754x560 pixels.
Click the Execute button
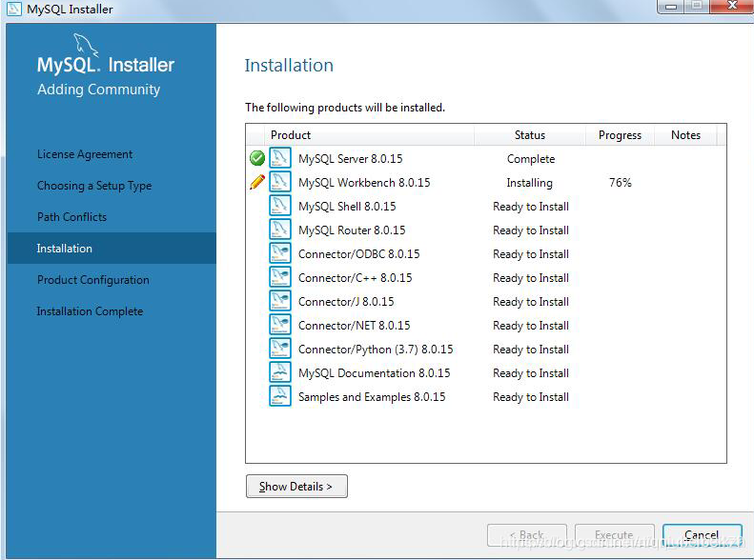[615, 535]
